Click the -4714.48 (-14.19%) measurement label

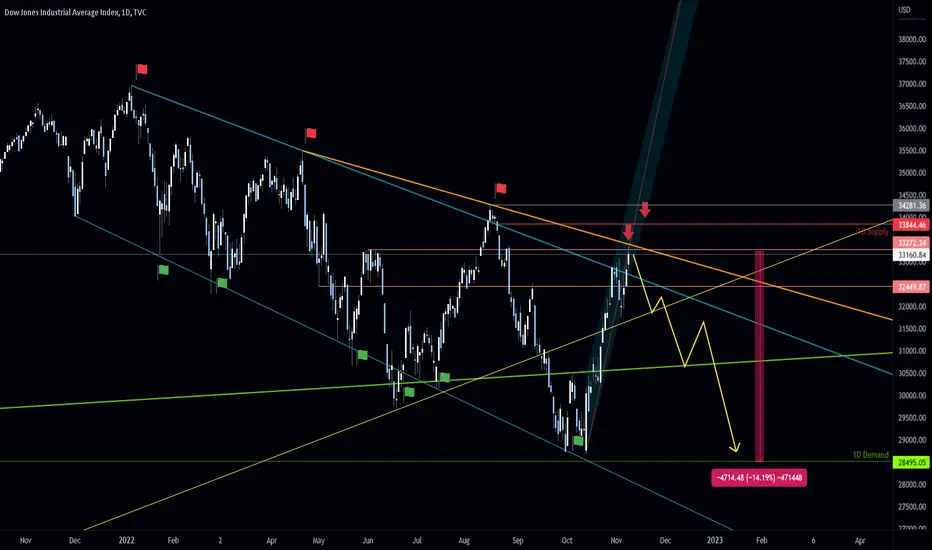[x=759, y=477]
